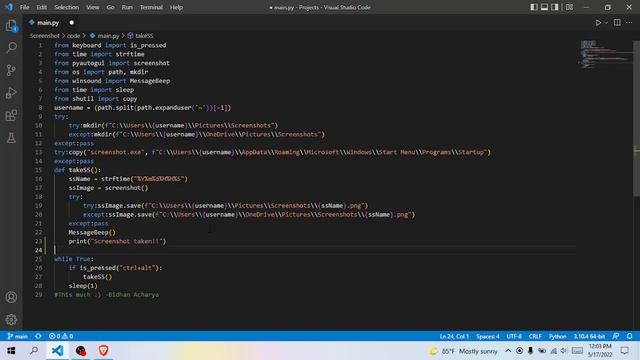Close main.py tab via unsaved dot
This screenshot has height=360, width=640.
71,23
